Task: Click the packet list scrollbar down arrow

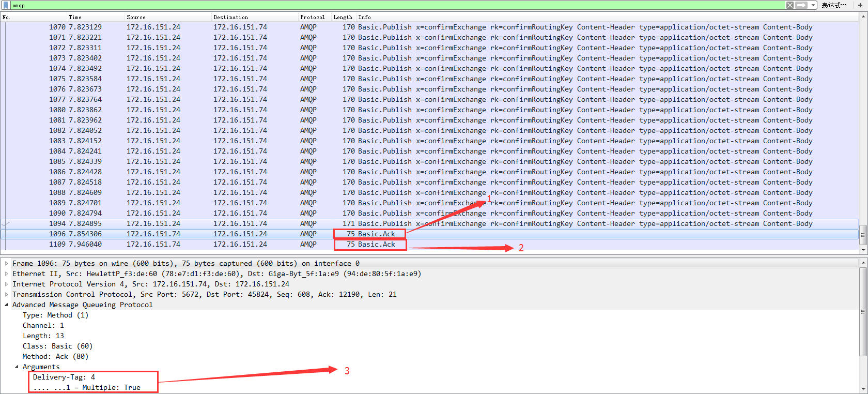Action: [863, 250]
